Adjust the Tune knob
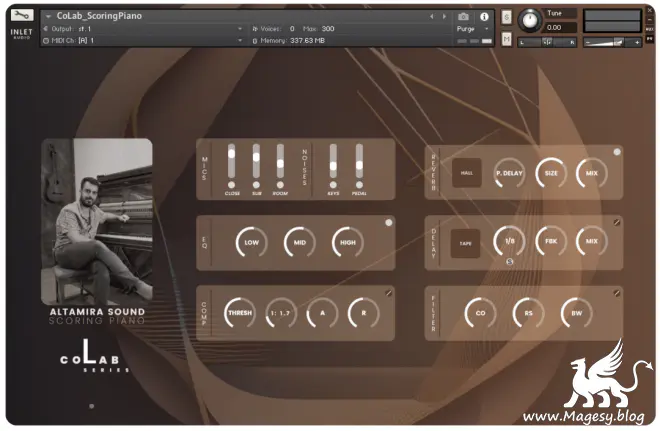660x431 pixels. coord(530,20)
